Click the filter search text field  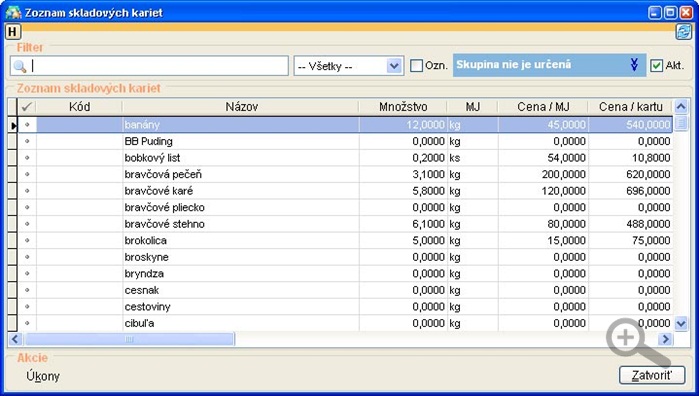coord(149,66)
